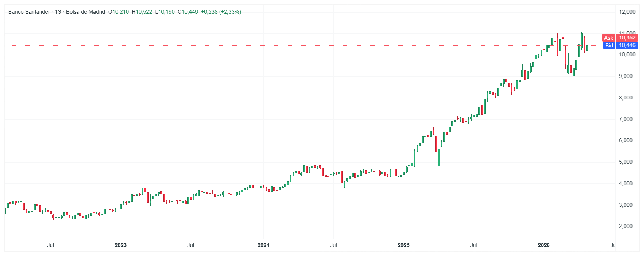Click the last green candle on the chart
Image resolution: width=644 pixels, height=256 pixels.
click(587, 48)
